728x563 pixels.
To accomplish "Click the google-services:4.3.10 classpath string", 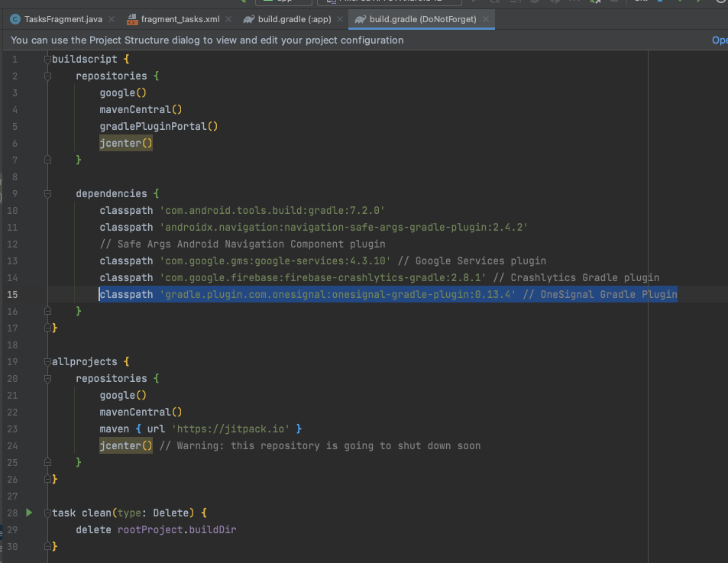I will coord(275,260).
